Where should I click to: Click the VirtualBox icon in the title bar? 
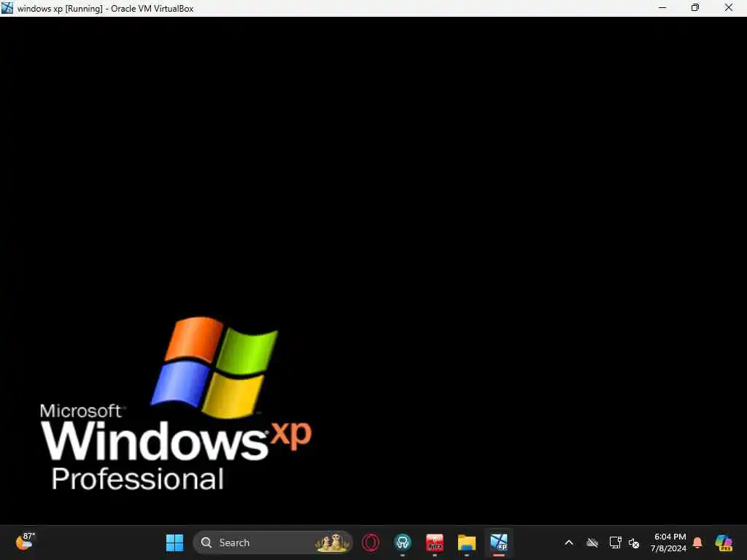click(x=7, y=7)
